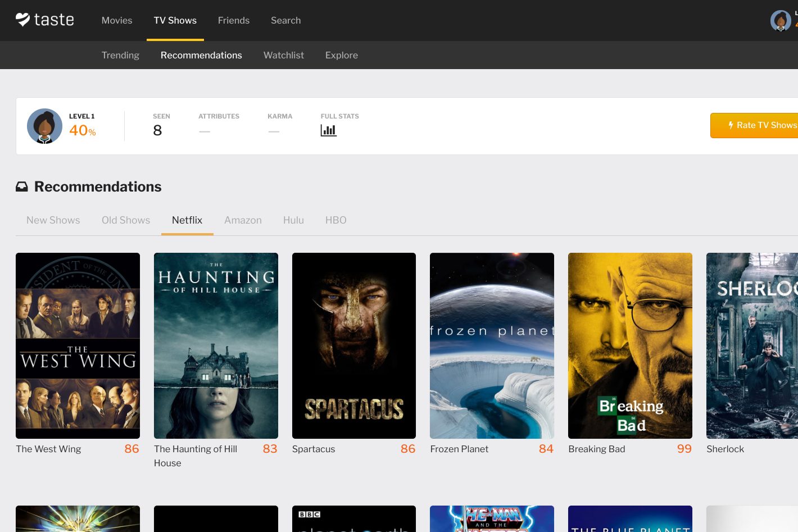Click the Full Stats label
The height and width of the screenshot is (532, 798).
click(339, 116)
